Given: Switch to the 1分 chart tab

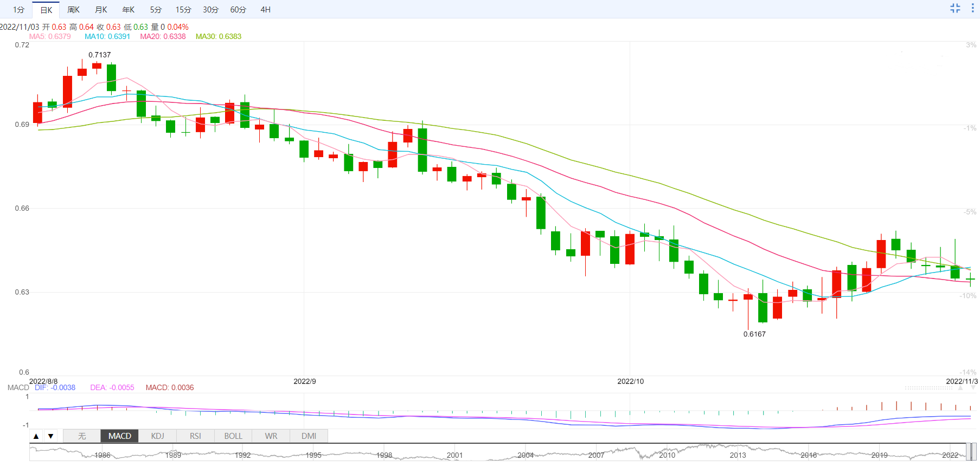Looking at the screenshot, I should pyautogui.click(x=18, y=10).
